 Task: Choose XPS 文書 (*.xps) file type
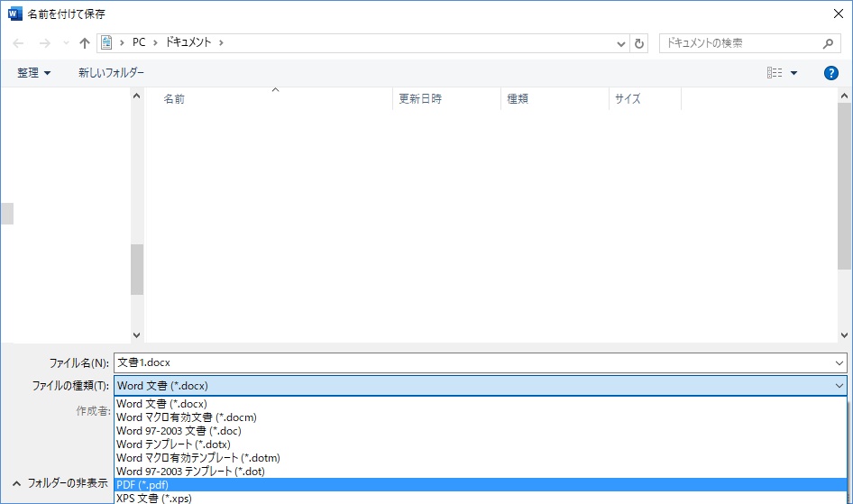click(x=481, y=498)
